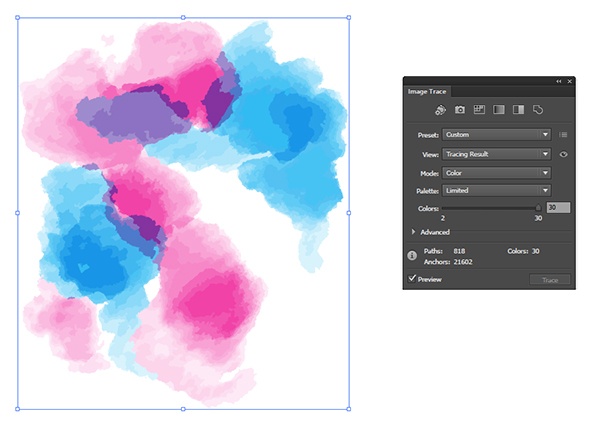The image size is (600, 434).
Task: Click the Paths count value 818
Action: pyautogui.click(x=459, y=251)
